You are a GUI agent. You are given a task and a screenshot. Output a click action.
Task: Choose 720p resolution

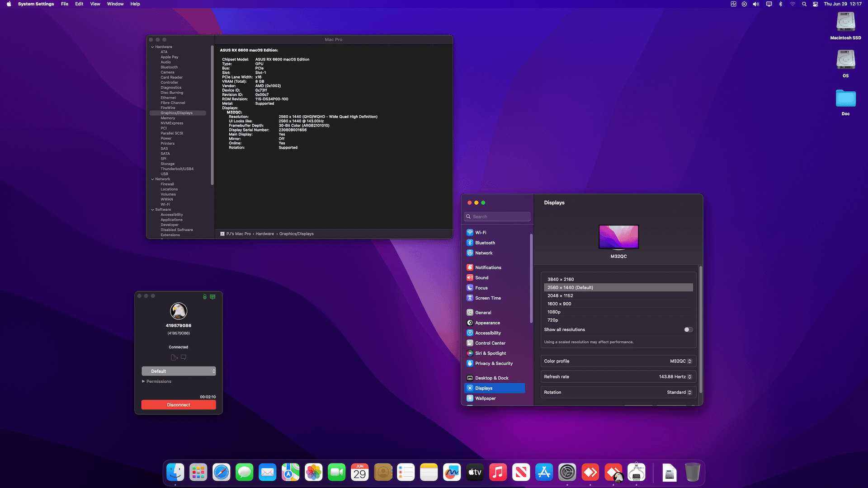pyautogui.click(x=618, y=320)
